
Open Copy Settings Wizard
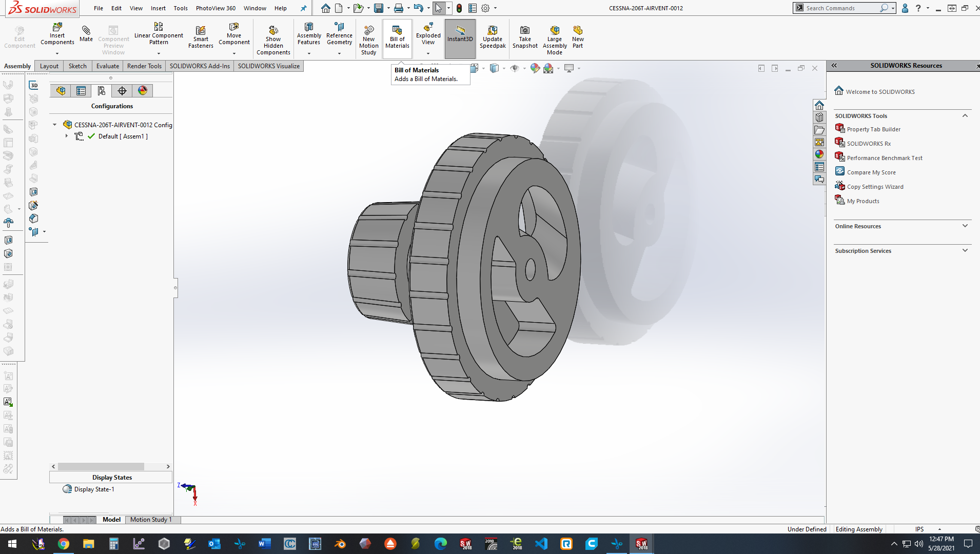click(875, 187)
